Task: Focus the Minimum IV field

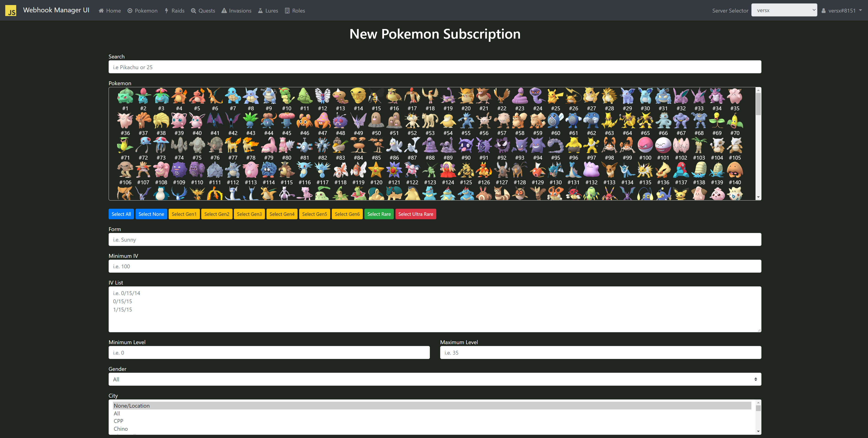Action: 435,266
